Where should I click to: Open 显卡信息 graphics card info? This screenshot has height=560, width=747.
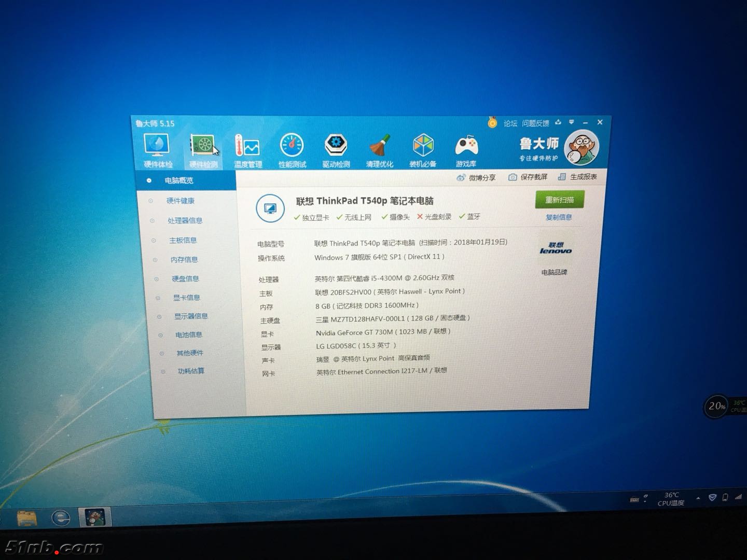coord(186,298)
